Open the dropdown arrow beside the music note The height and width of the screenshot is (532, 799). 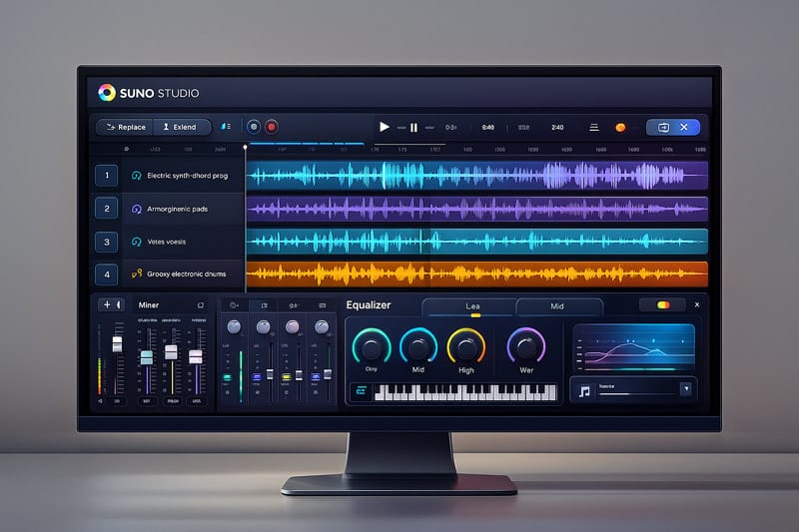(685, 389)
